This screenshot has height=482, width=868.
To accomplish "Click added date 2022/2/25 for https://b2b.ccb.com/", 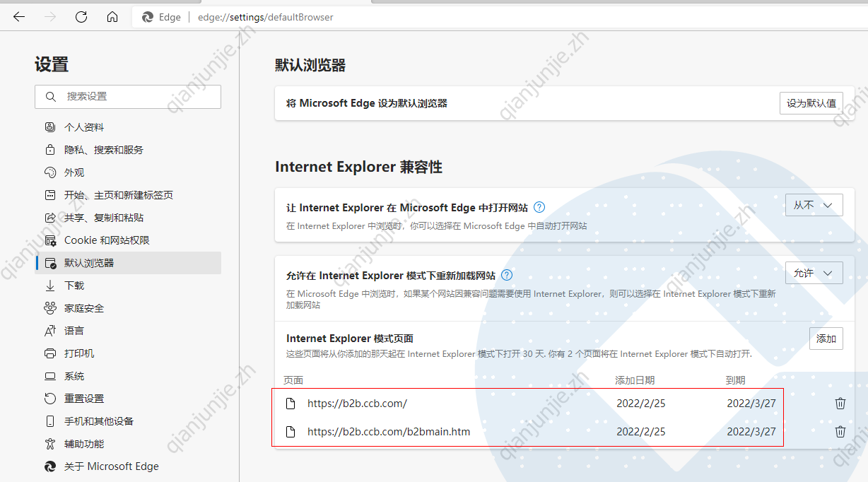I will click(x=641, y=404).
